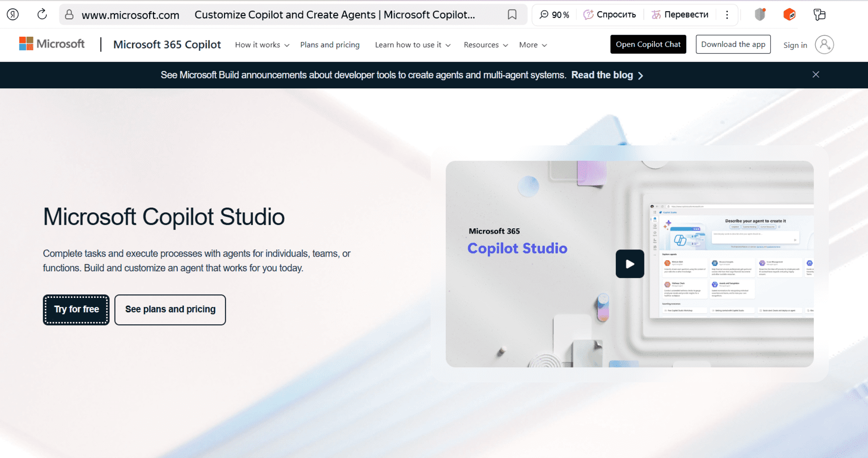The height and width of the screenshot is (458, 868).
Task: Click the site security lock icon
Action: pos(70,14)
